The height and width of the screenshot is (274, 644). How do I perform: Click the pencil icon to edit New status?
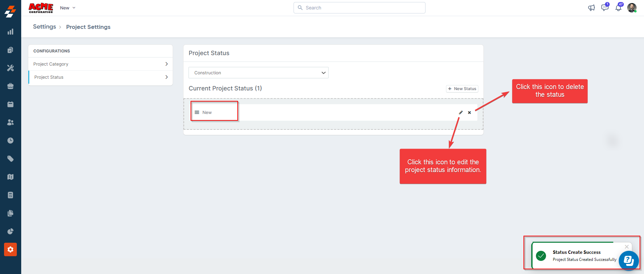tap(461, 113)
